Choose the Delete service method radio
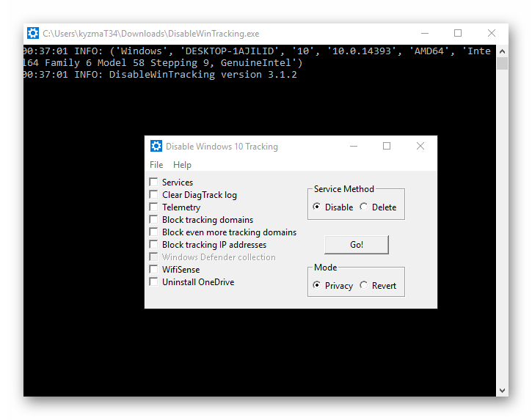This screenshot has height=420, width=532. pyautogui.click(x=364, y=207)
